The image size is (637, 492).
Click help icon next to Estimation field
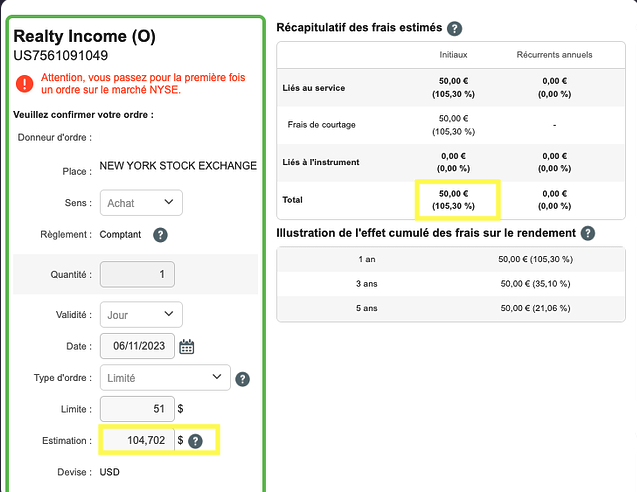tap(196, 441)
